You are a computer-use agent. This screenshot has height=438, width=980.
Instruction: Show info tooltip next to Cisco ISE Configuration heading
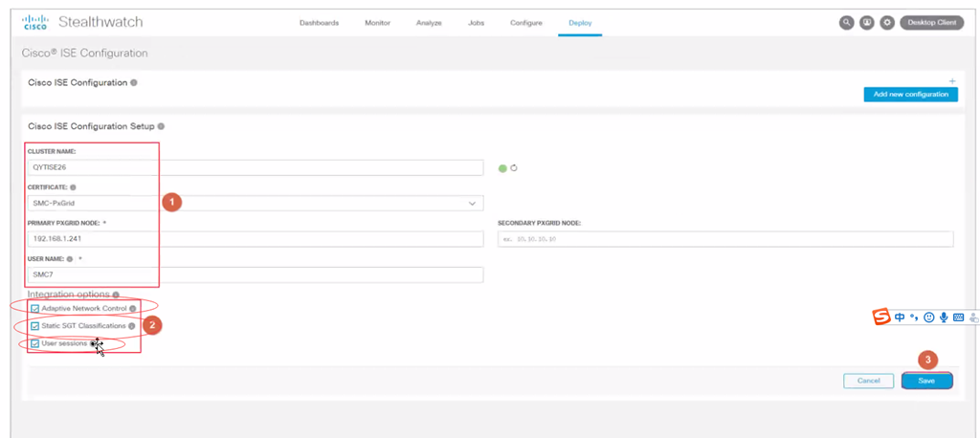click(134, 82)
